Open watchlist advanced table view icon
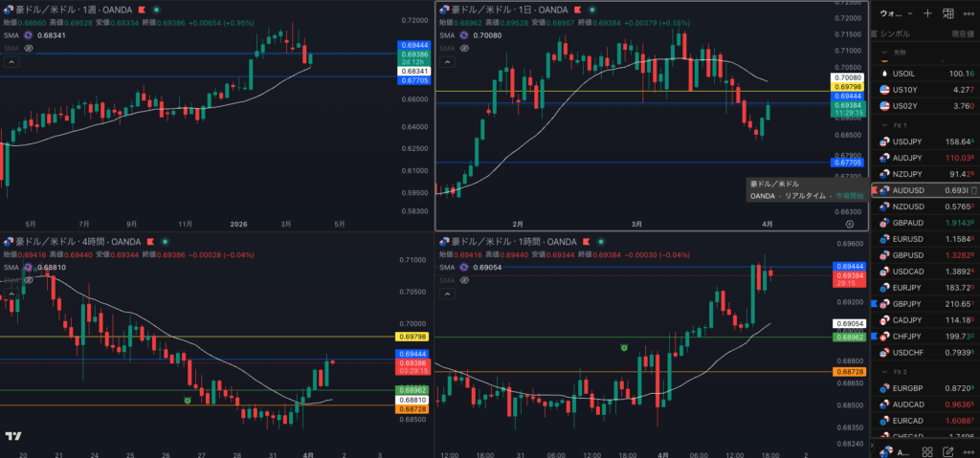This screenshot has width=980, height=458. pos(948,13)
